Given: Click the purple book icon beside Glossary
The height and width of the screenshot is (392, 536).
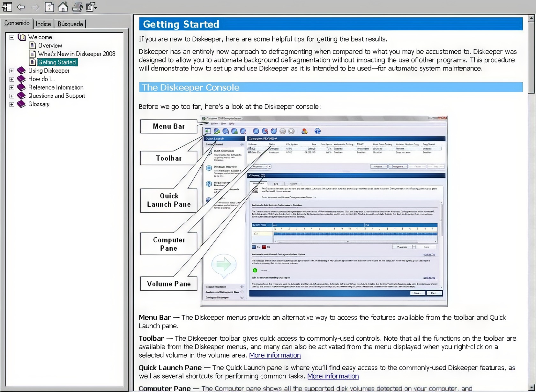Looking at the screenshot, I should click(x=21, y=104).
